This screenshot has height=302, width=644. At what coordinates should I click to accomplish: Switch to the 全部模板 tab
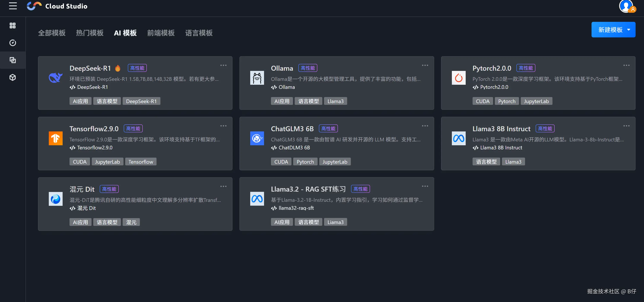click(52, 33)
